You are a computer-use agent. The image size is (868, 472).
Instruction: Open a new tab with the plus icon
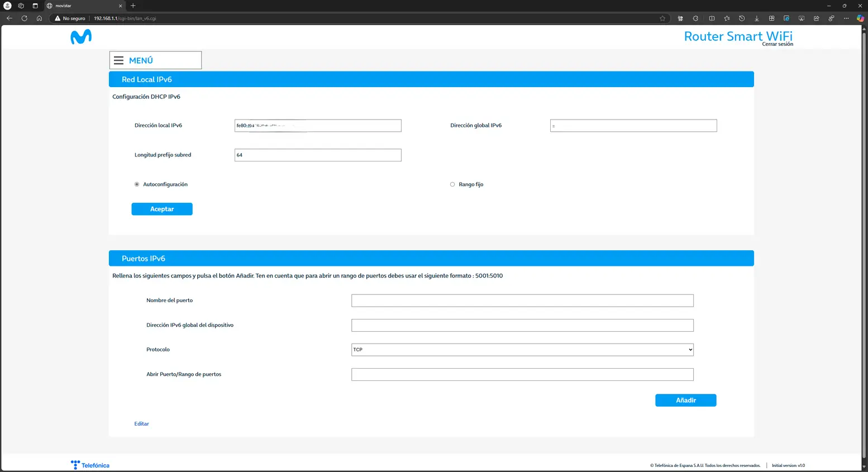133,6
